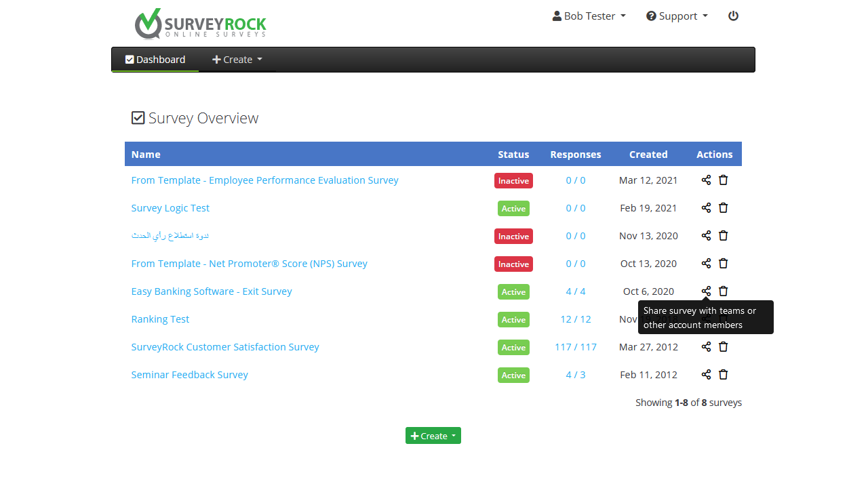Open the Bob Tester account dropdown
This screenshot has height=488, width=868.
pyautogui.click(x=589, y=16)
